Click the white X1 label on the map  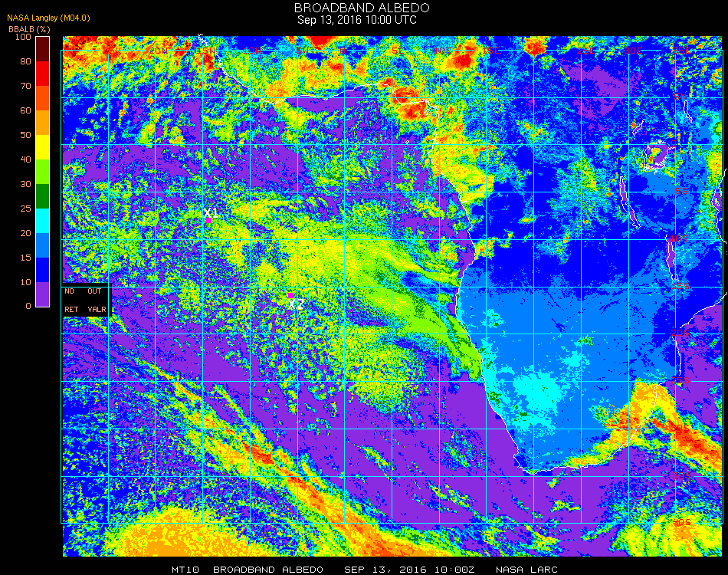pos(211,212)
